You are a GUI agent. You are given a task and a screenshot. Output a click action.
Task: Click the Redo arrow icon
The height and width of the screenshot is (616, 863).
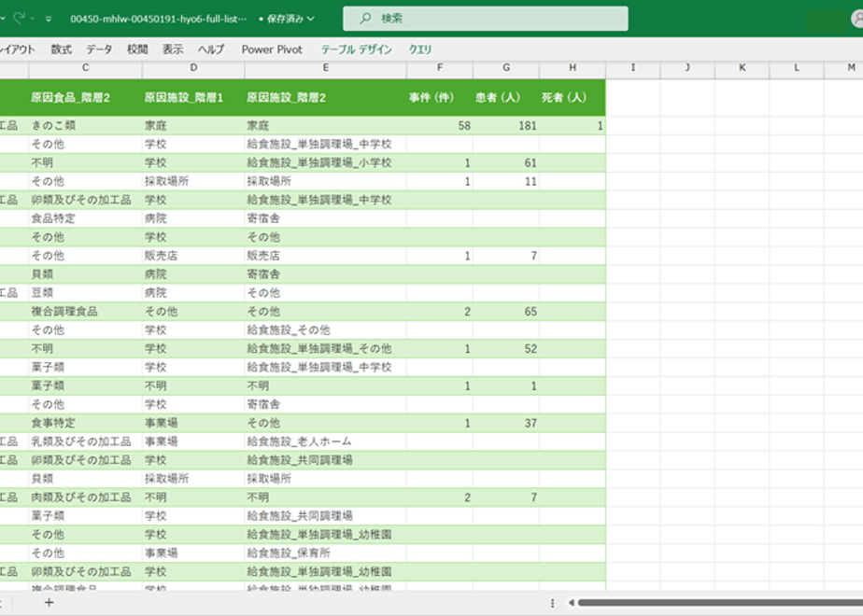pos(20,19)
